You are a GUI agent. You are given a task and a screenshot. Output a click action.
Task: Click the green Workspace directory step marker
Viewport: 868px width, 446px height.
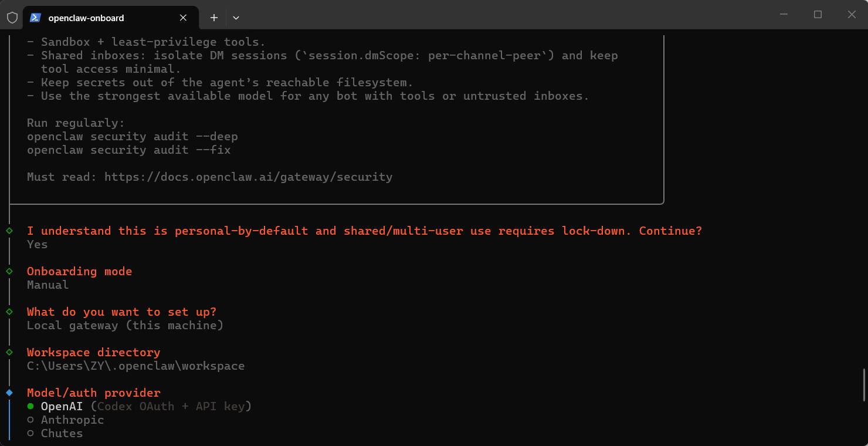pyautogui.click(x=9, y=352)
